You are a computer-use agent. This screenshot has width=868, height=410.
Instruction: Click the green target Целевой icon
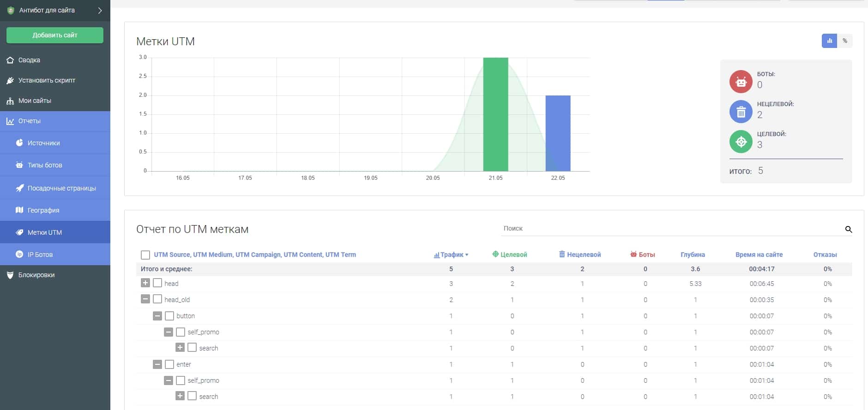(741, 142)
